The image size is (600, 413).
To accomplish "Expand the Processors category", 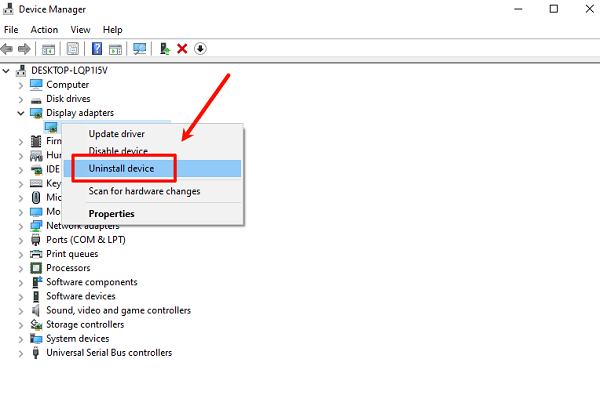I will point(21,269).
